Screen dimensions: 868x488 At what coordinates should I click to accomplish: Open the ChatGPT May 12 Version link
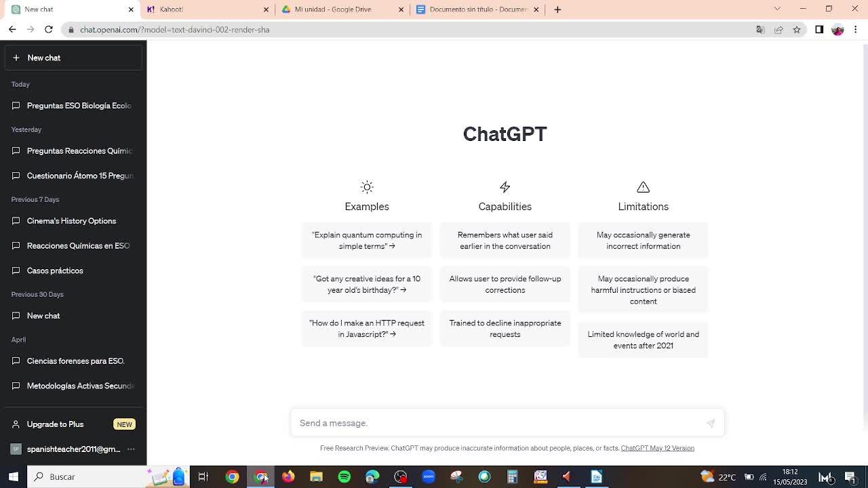click(x=657, y=448)
